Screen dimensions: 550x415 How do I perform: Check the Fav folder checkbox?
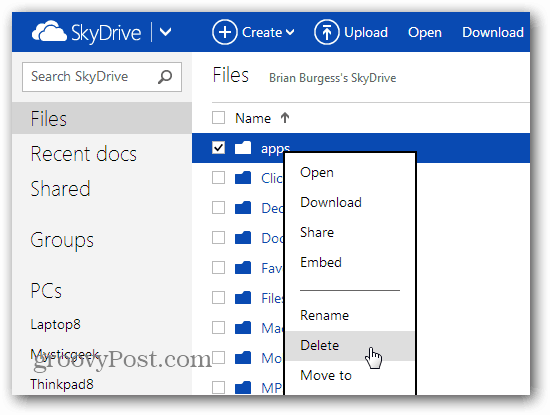pos(219,268)
